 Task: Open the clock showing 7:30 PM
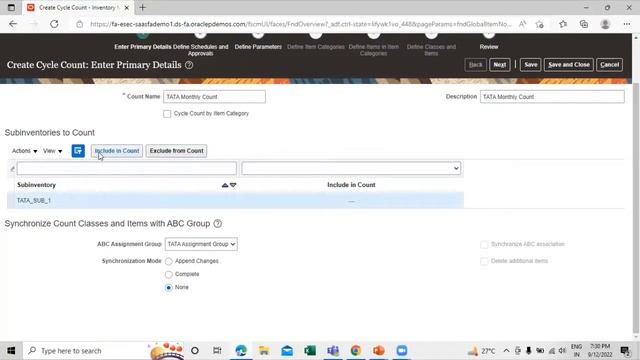600,350
